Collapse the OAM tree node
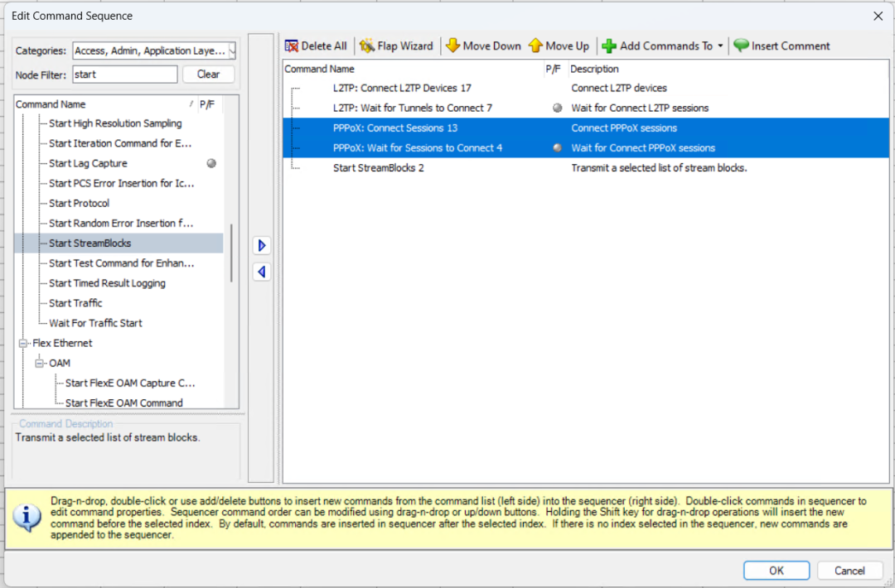This screenshot has width=895, height=588. click(40, 363)
